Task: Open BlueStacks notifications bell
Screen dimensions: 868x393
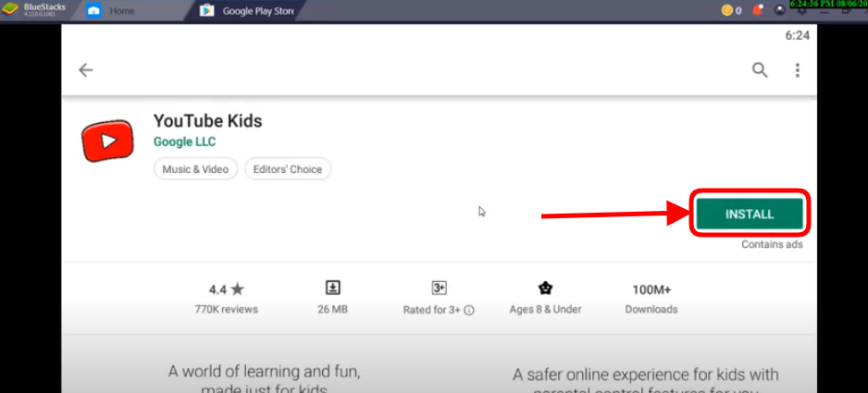Action: (x=757, y=10)
